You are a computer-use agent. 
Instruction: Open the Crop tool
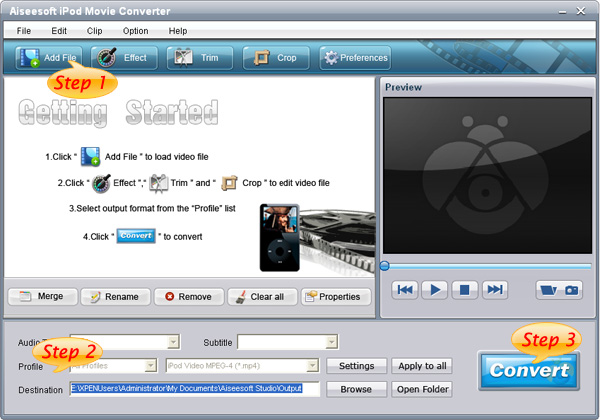[x=276, y=58]
